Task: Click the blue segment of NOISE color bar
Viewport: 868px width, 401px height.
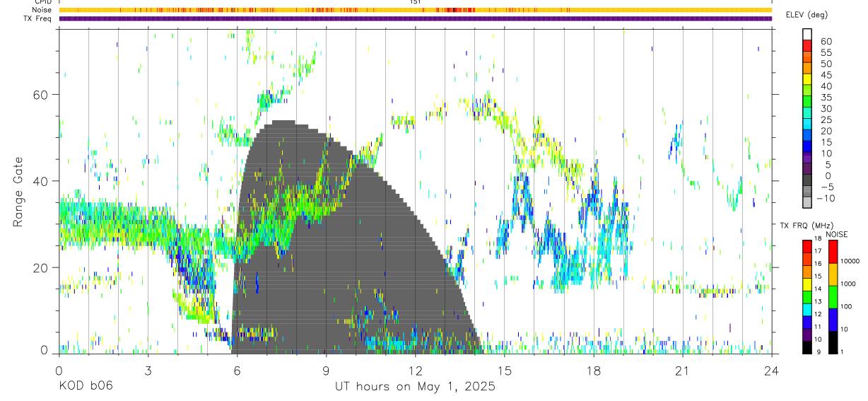Action: click(833, 319)
